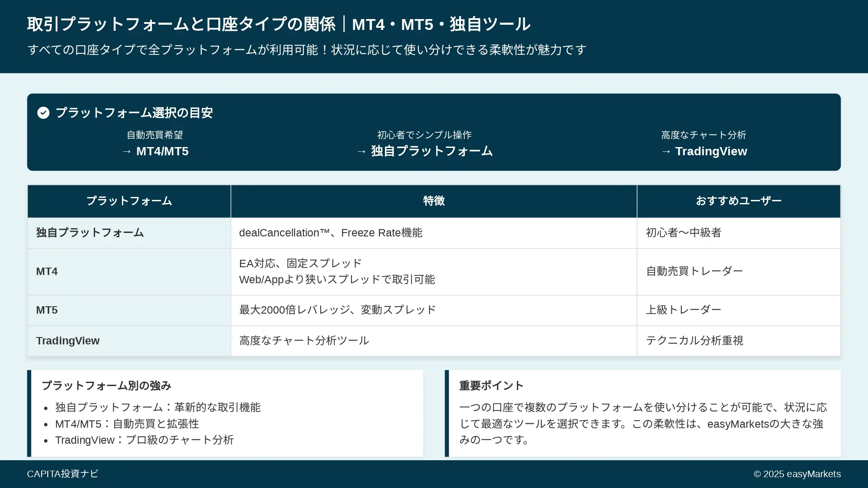Click the プラットフォーム column header
This screenshot has width=868, height=488.
point(129,201)
